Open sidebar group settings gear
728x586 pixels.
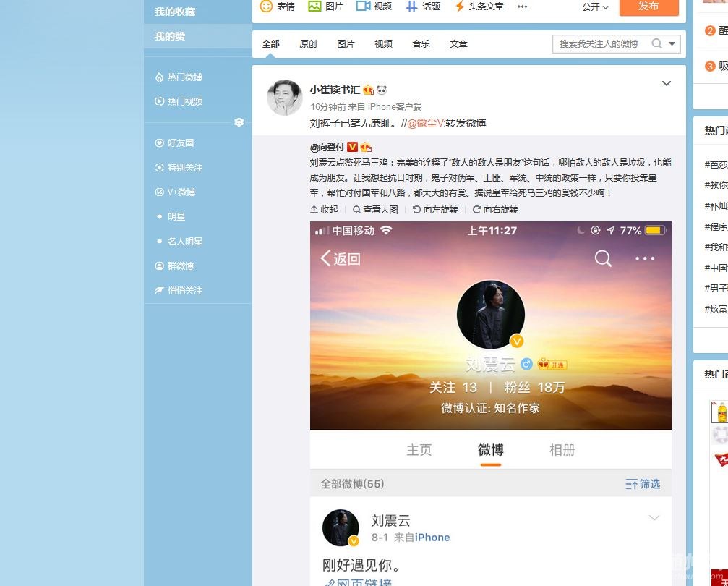[239, 122]
